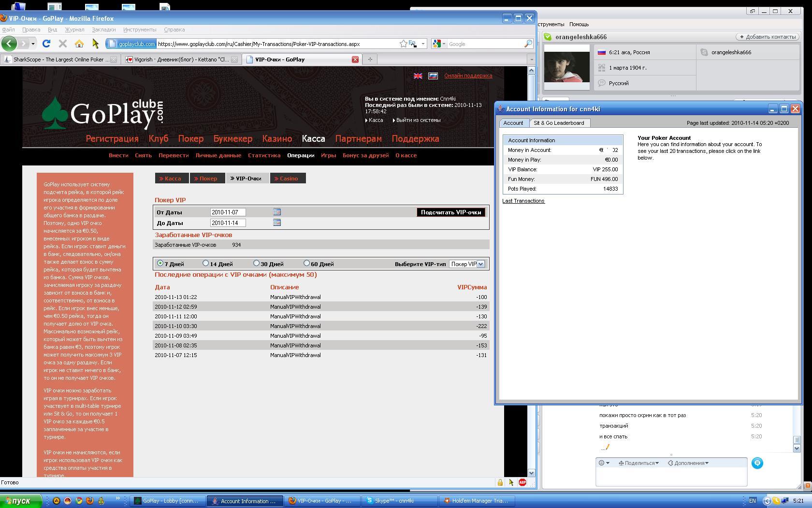Click the page scrollbar down arrow in Firefox

(531, 473)
